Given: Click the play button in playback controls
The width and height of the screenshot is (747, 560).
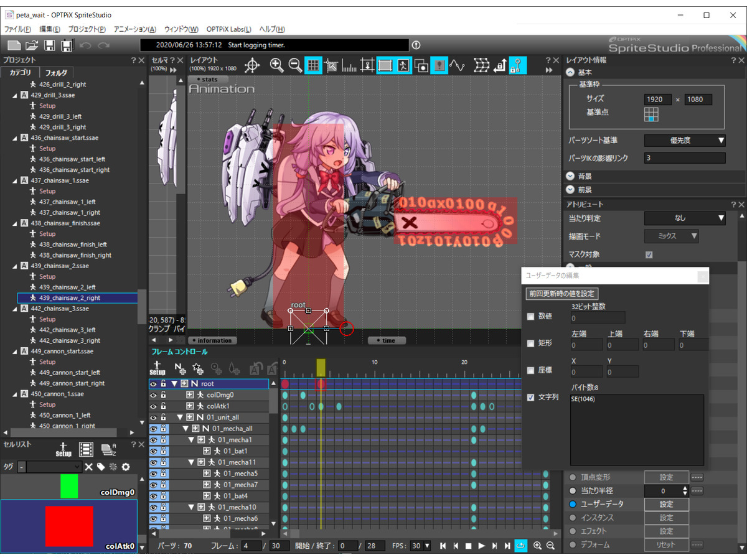Looking at the screenshot, I should (x=481, y=546).
